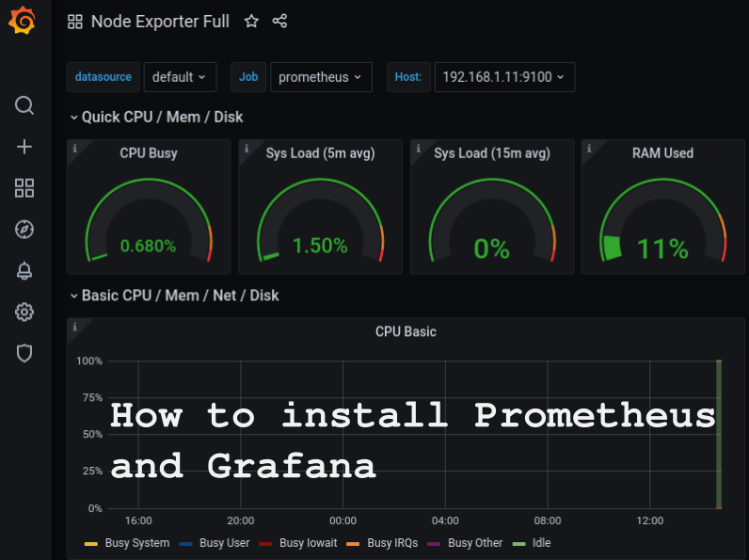The width and height of the screenshot is (749, 560).
Task: Open the Server Admin shield icon
Action: (x=24, y=353)
